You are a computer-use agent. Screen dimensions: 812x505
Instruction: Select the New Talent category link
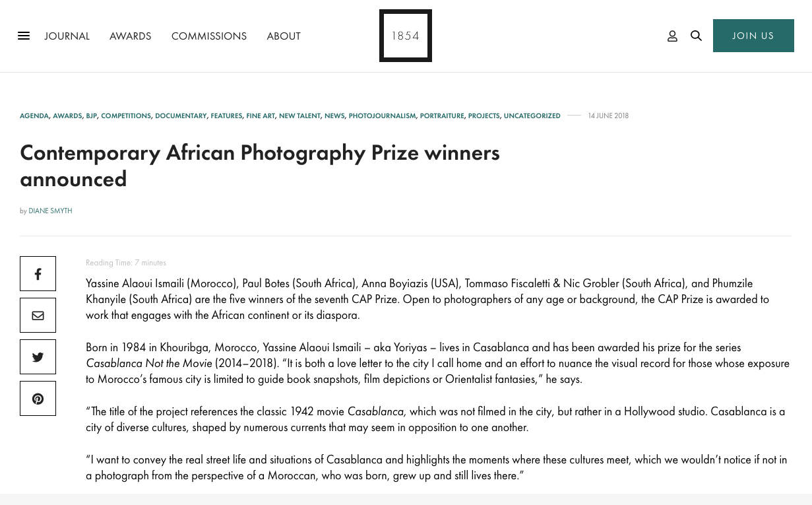click(299, 116)
